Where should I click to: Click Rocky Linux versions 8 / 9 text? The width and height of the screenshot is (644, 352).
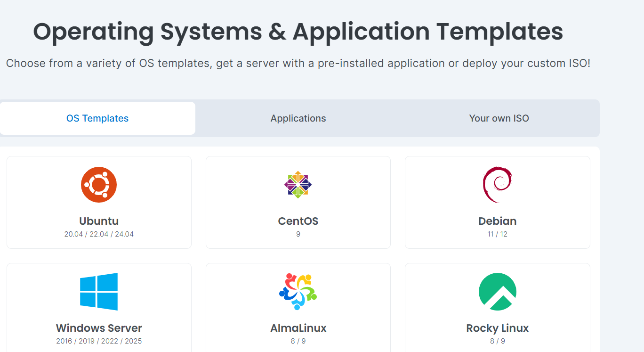(498, 341)
